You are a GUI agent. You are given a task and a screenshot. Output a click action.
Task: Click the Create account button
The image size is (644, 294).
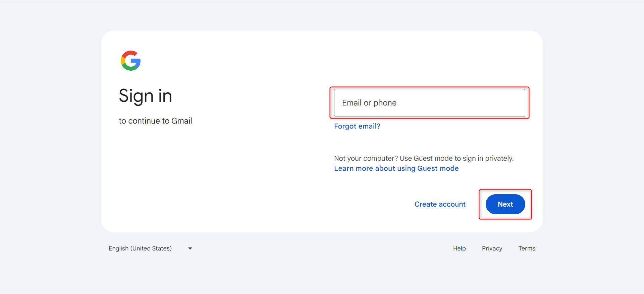coord(440,204)
